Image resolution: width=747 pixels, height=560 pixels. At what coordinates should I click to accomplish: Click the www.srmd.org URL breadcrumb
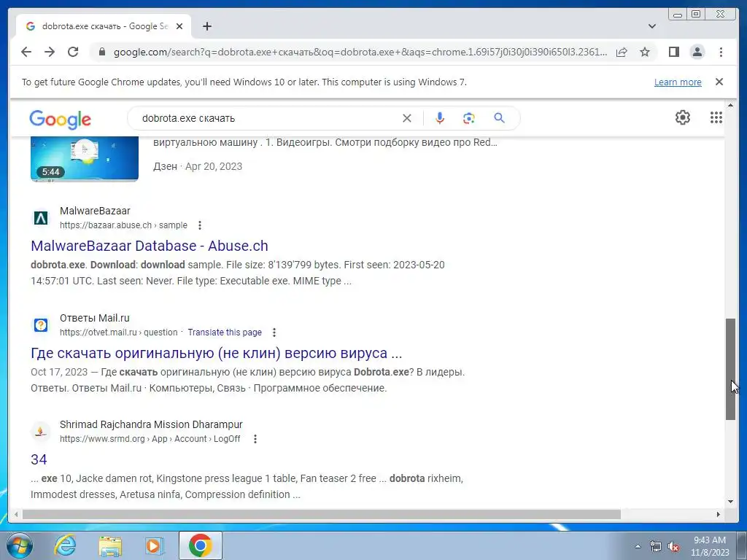pos(150,439)
